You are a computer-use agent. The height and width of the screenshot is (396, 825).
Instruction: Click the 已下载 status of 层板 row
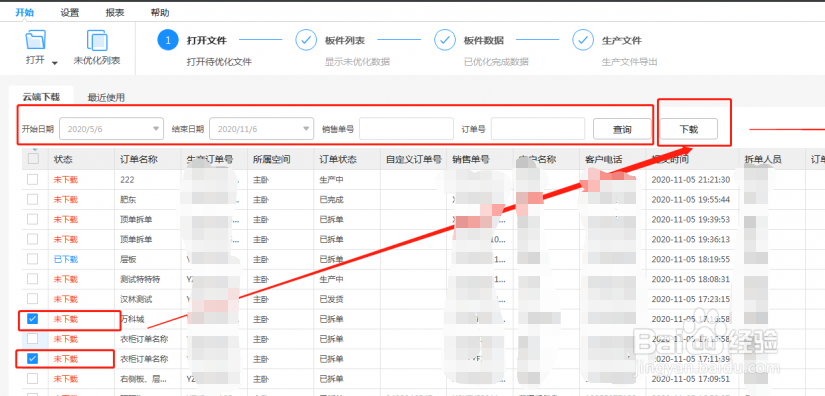tap(66, 259)
